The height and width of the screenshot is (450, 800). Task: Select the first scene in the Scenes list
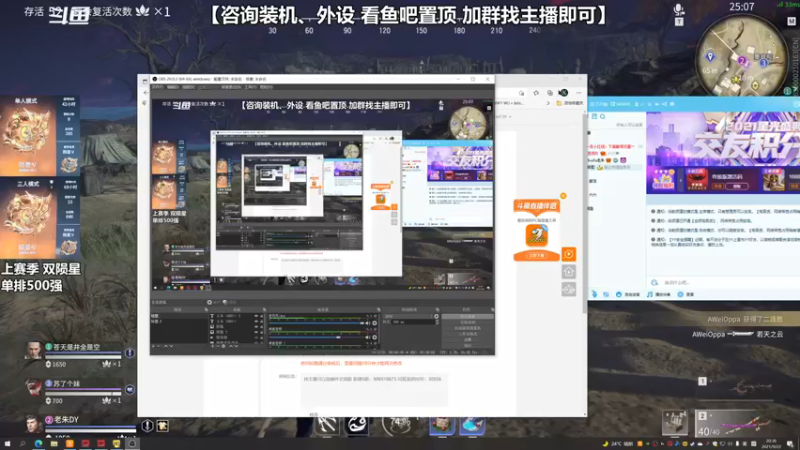180,316
